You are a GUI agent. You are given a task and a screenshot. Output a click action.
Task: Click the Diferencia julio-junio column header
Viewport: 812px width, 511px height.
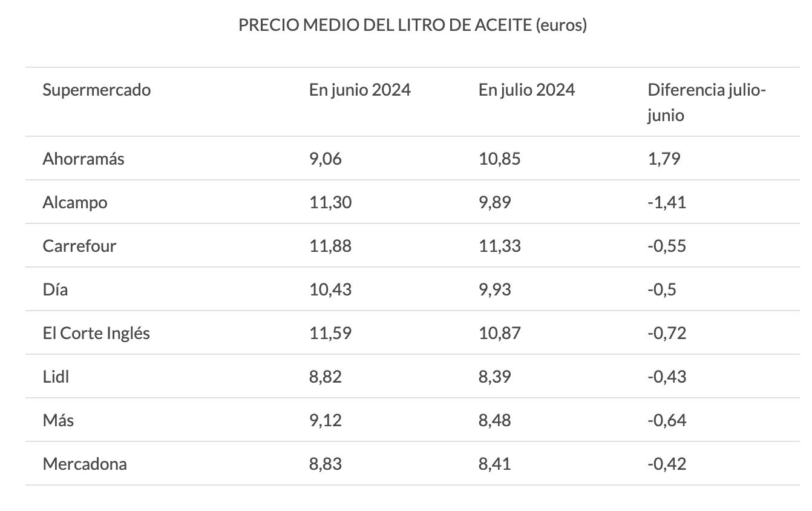[706, 102]
